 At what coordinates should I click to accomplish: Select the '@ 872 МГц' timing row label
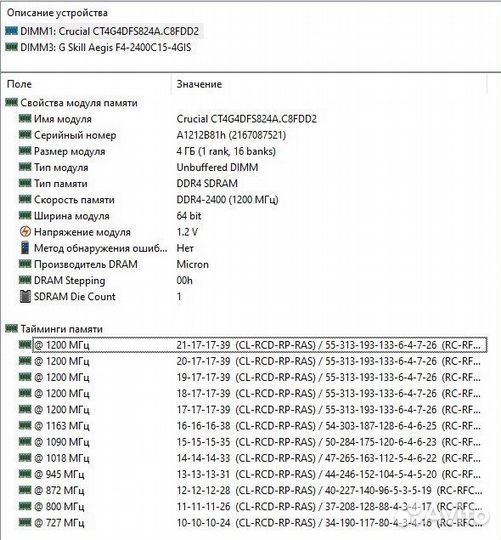pos(59,490)
